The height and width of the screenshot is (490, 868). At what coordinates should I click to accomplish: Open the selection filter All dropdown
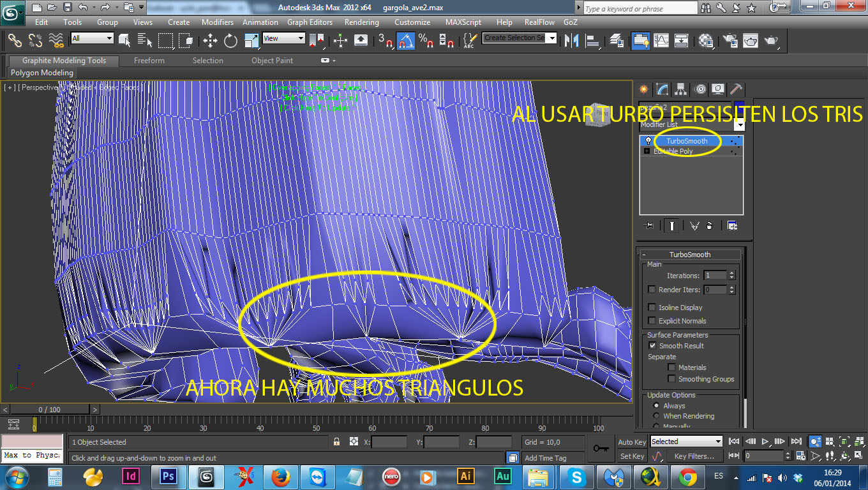(x=92, y=38)
